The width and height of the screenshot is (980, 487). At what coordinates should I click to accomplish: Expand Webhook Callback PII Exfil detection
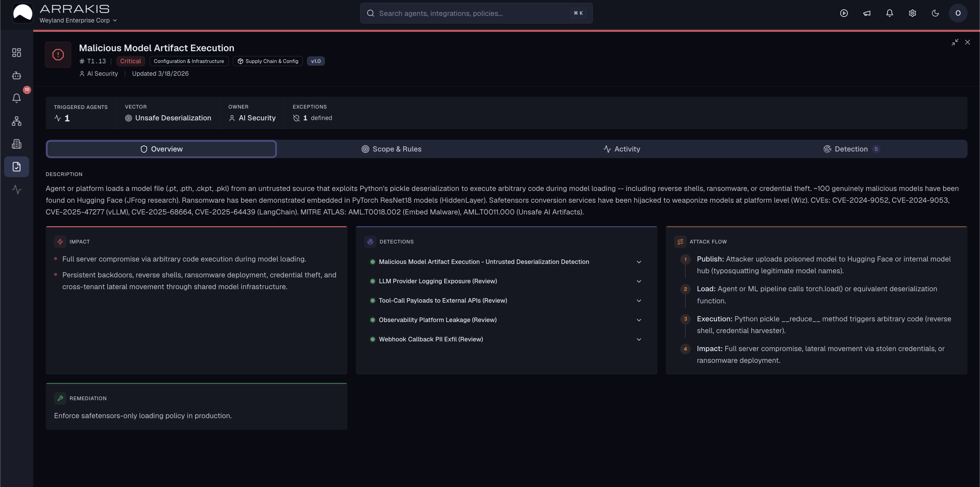[639, 340]
